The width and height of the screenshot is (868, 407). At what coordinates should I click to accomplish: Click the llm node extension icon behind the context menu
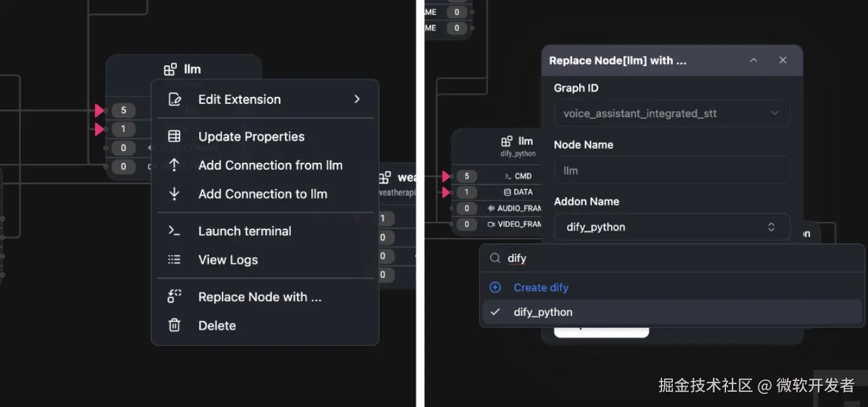170,69
